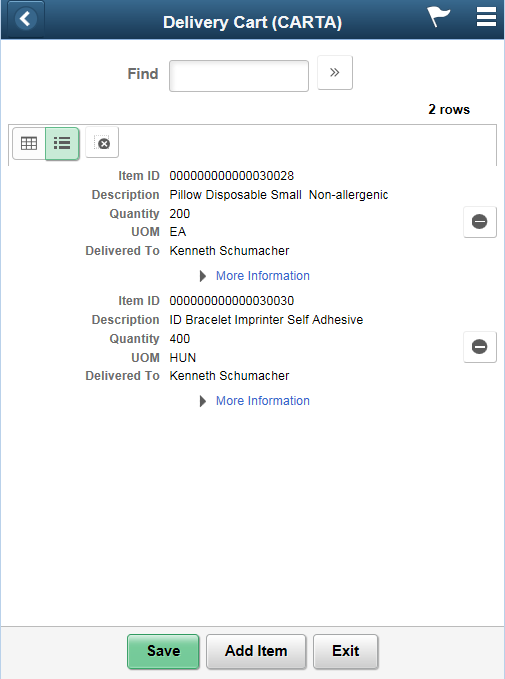Select item ID 000000000000030028
Image resolution: width=505 pixels, height=679 pixels.
click(232, 176)
